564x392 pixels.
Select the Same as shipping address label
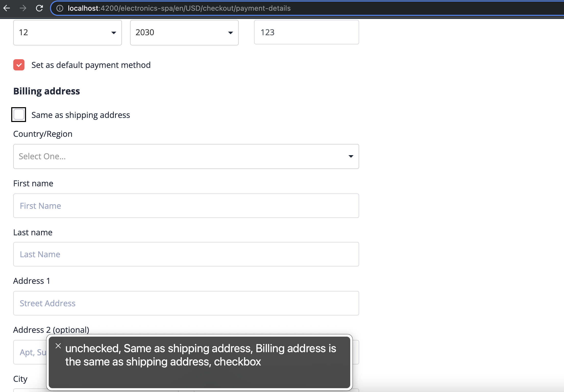(x=81, y=115)
